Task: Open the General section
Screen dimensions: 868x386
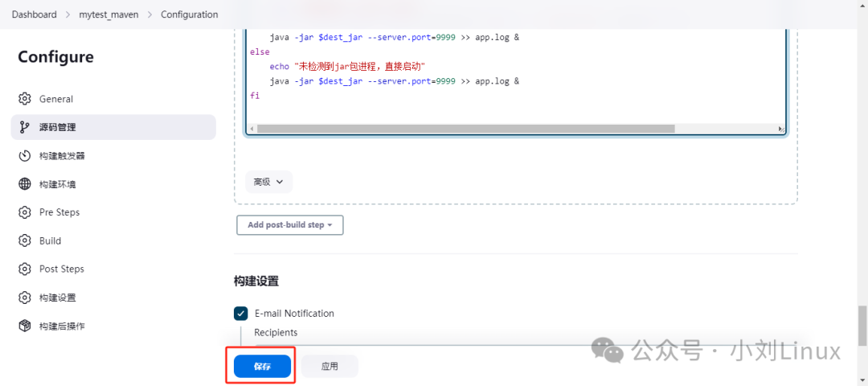Action: click(113, 99)
